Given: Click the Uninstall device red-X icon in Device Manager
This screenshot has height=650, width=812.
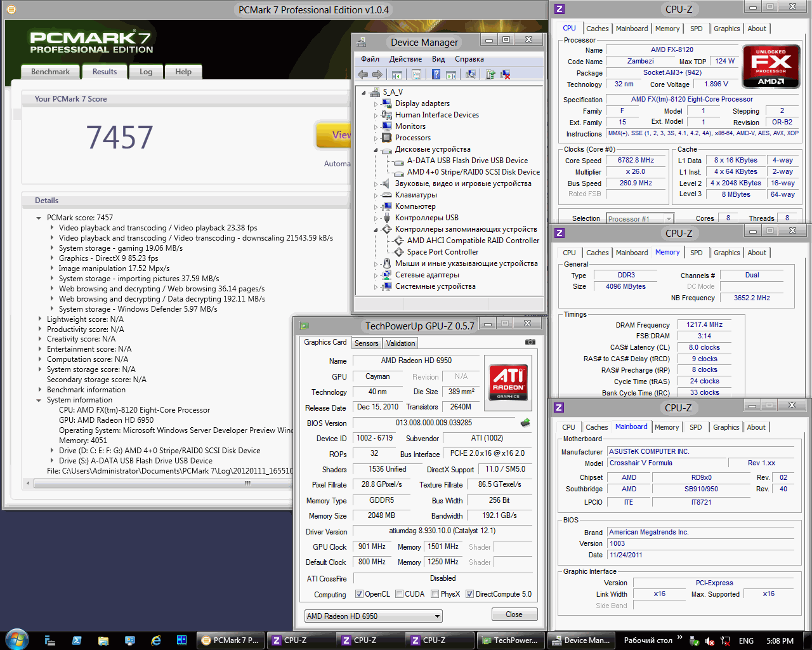Looking at the screenshot, I should tap(505, 74).
